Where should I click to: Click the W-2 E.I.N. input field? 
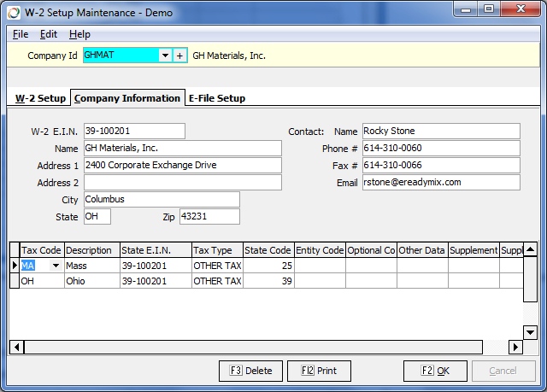(133, 132)
